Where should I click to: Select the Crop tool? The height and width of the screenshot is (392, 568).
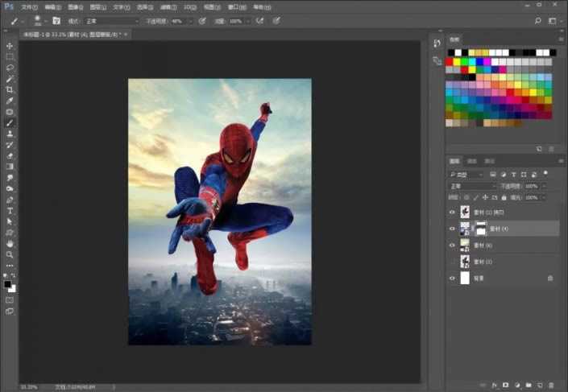tap(10, 89)
